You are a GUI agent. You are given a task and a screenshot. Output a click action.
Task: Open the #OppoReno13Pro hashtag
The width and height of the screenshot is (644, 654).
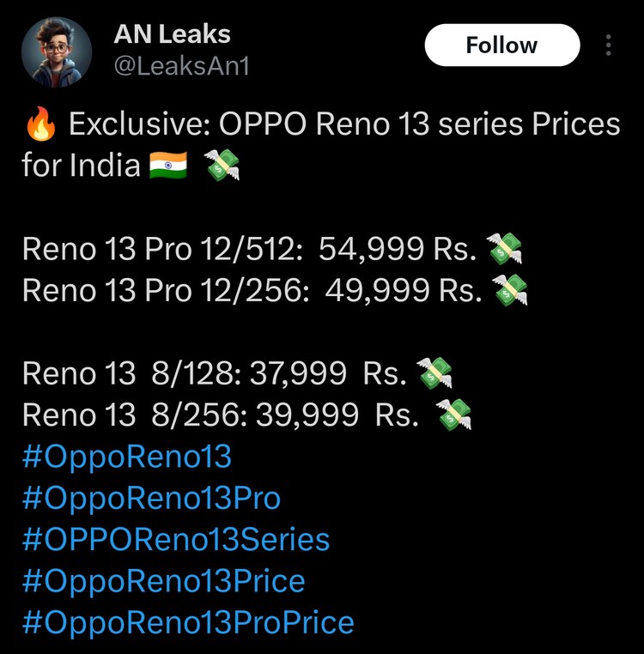click(x=151, y=499)
